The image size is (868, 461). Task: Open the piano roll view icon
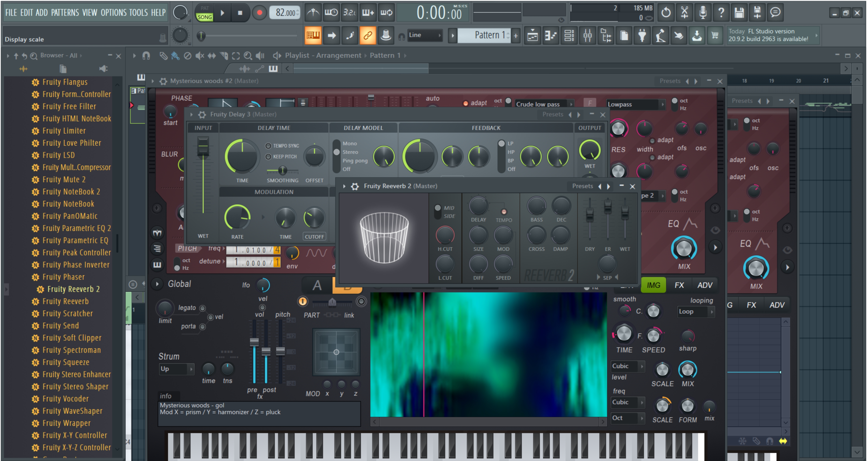[551, 35]
